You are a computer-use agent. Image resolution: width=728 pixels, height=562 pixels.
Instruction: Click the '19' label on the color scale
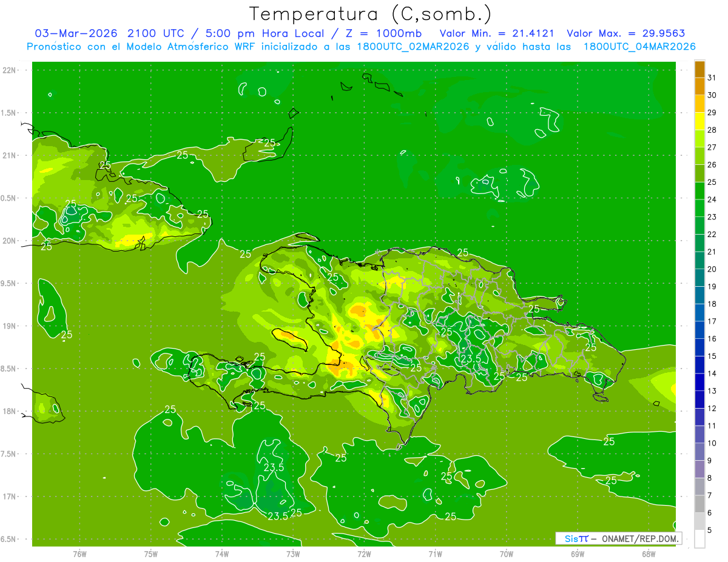712,287
